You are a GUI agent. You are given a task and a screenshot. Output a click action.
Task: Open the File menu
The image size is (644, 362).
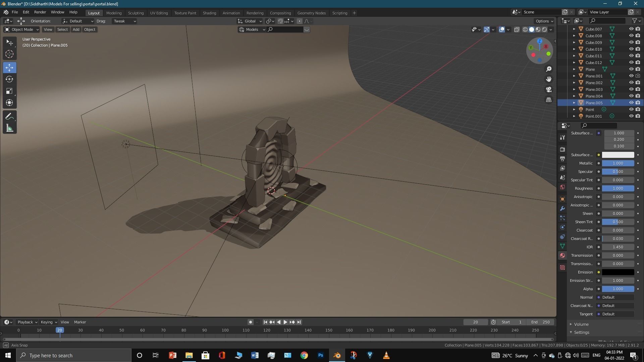15,12
